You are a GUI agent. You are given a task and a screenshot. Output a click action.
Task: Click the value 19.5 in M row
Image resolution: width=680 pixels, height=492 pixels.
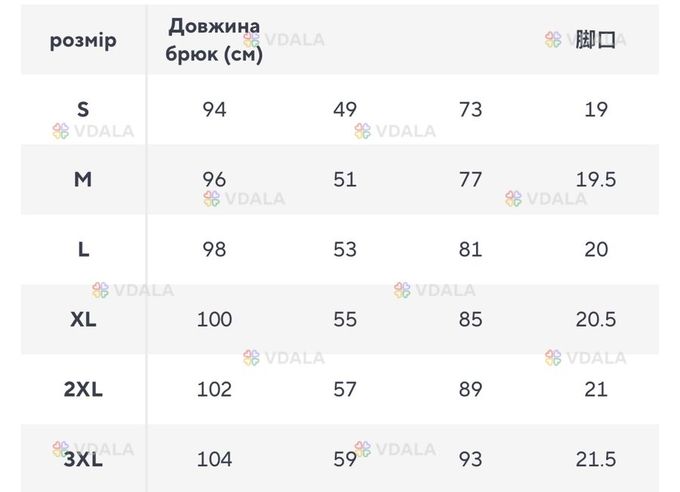(x=596, y=180)
